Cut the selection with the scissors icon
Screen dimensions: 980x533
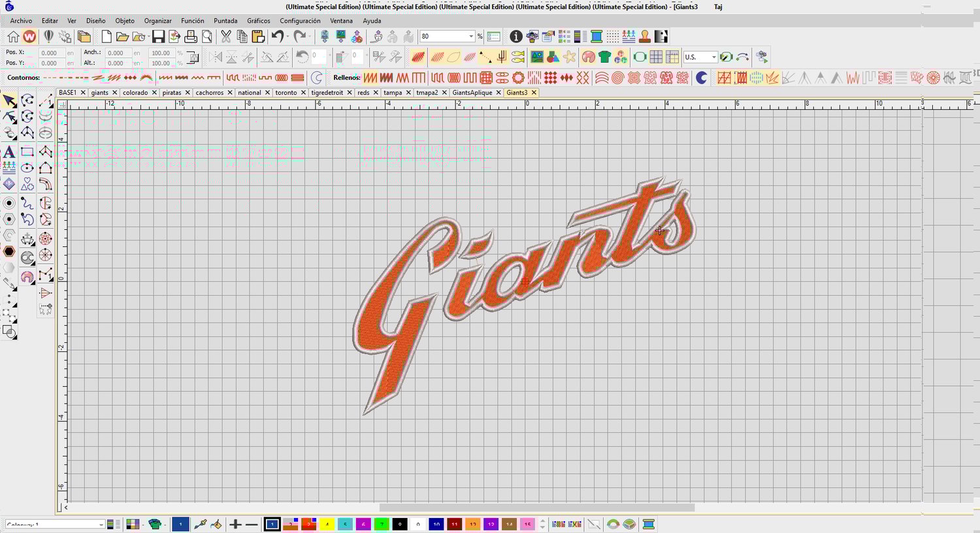coord(226,37)
